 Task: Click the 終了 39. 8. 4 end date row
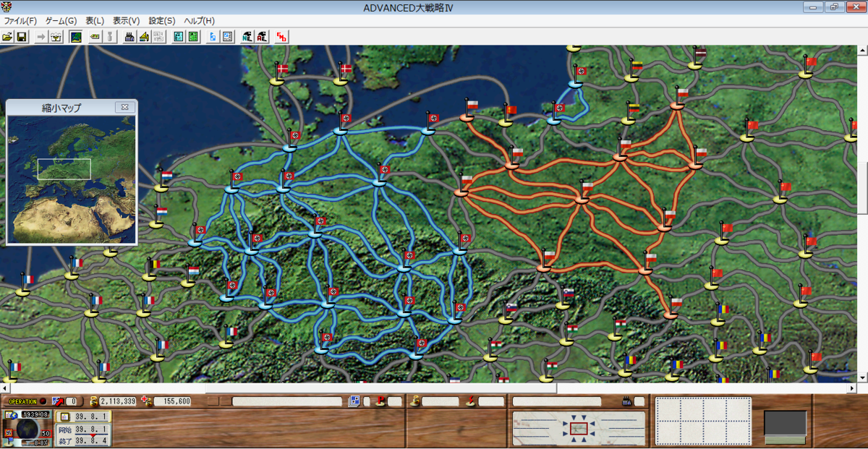pyautogui.click(x=82, y=440)
